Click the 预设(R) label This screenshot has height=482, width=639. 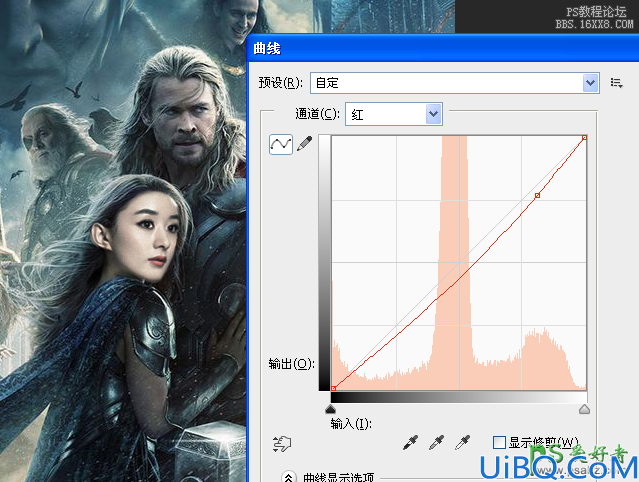pyautogui.click(x=281, y=83)
